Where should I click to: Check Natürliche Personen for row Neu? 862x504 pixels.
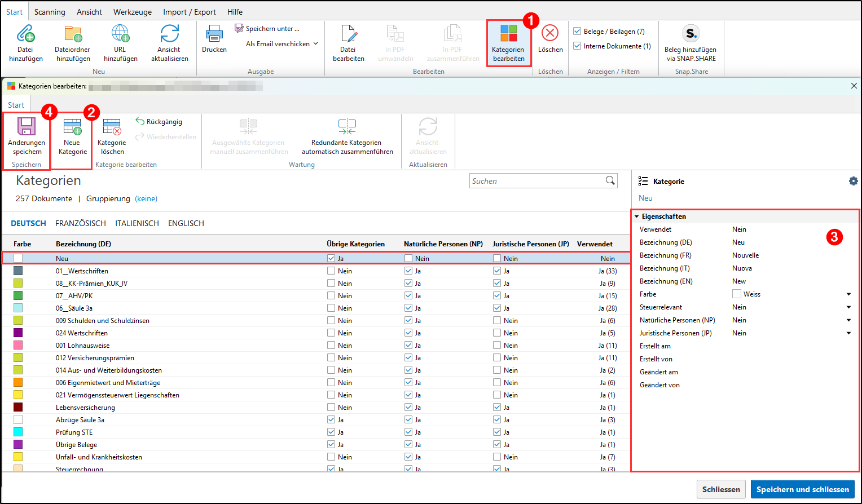pos(408,258)
